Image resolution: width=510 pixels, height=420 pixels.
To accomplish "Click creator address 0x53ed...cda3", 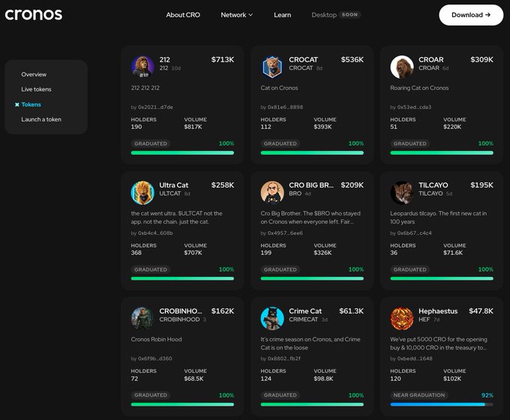I will click(x=414, y=107).
